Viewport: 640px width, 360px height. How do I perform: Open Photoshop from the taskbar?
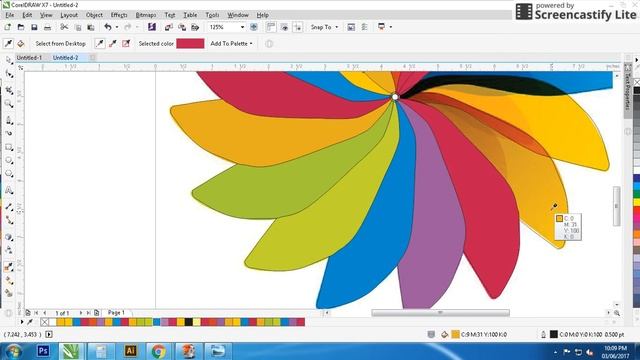tap(43, 351)
